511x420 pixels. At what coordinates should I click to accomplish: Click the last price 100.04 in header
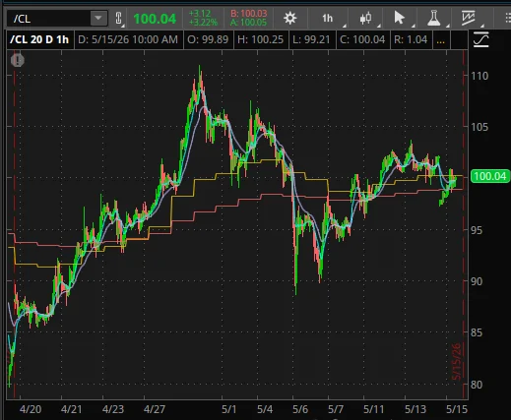155,19
